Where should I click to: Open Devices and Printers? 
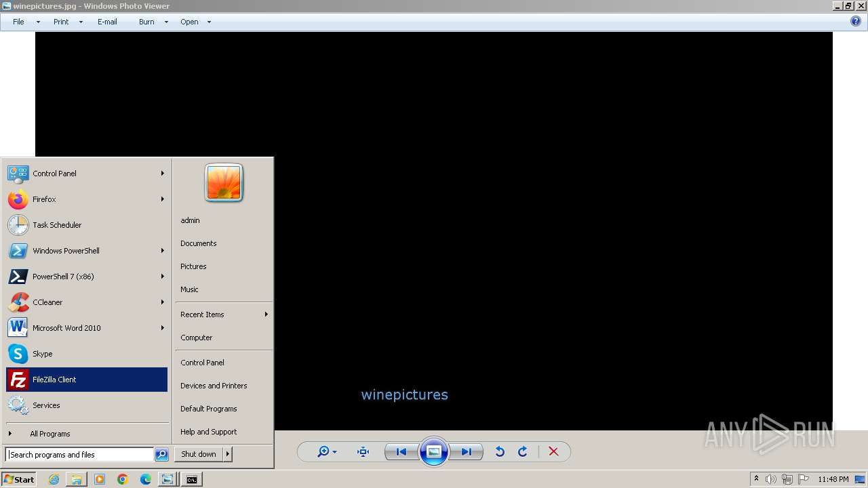[x=214, y=386]
